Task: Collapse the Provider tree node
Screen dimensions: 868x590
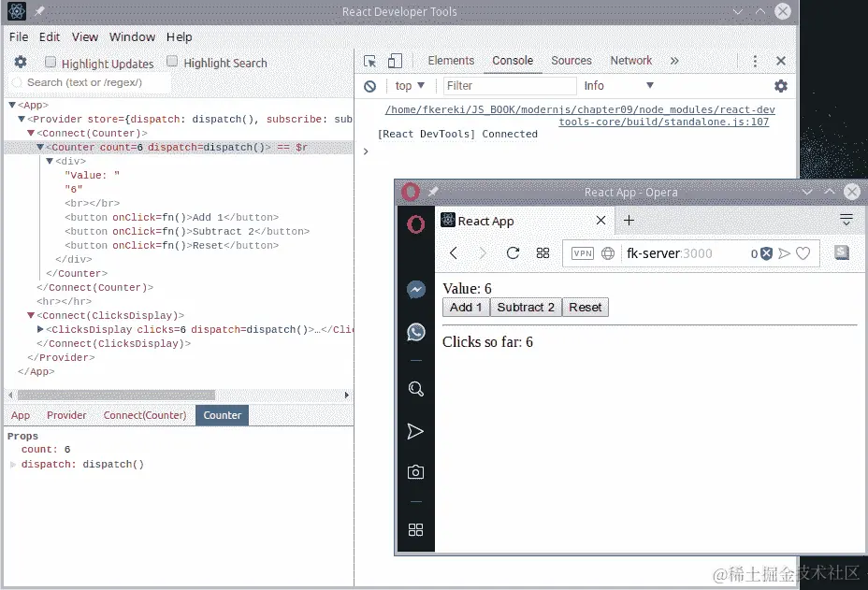Action: (22, 119)
